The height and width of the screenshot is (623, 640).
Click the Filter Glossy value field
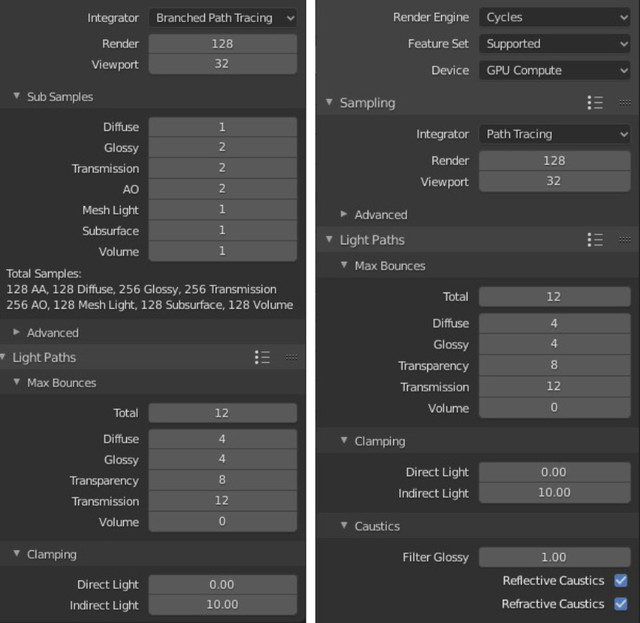[x=554, y=557]
